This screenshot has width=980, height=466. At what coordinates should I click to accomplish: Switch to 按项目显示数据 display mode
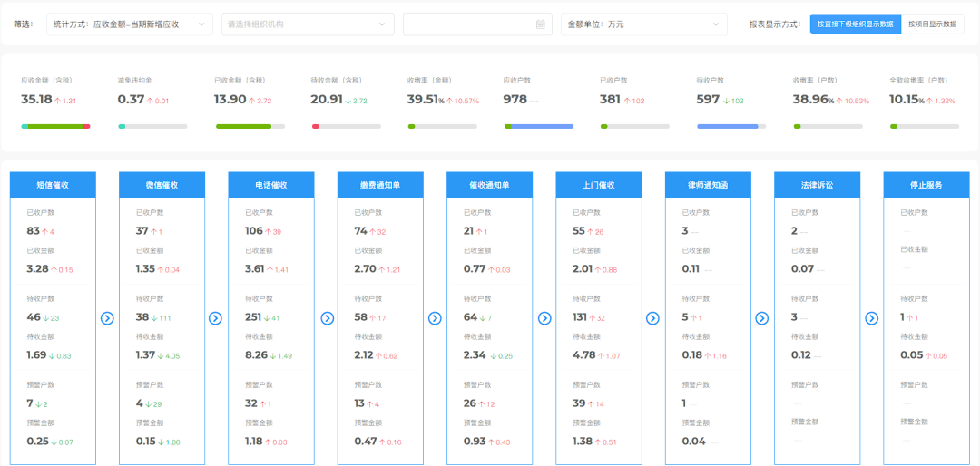932,24
